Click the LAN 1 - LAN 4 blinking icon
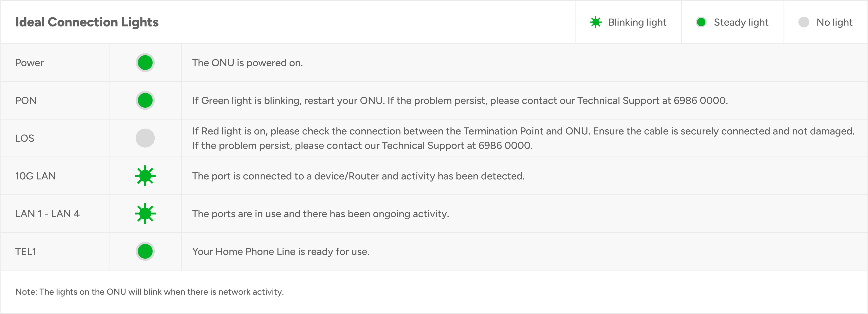This screenshot has height=314, width=868. point(145,213)
